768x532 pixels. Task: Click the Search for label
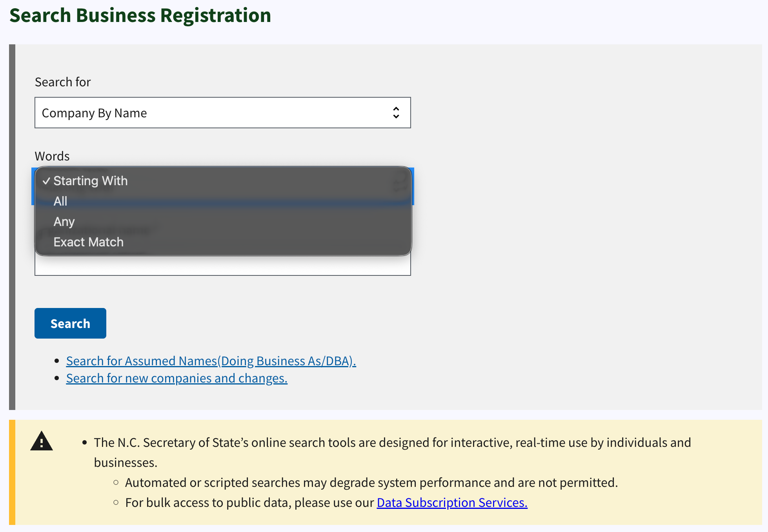63,82
